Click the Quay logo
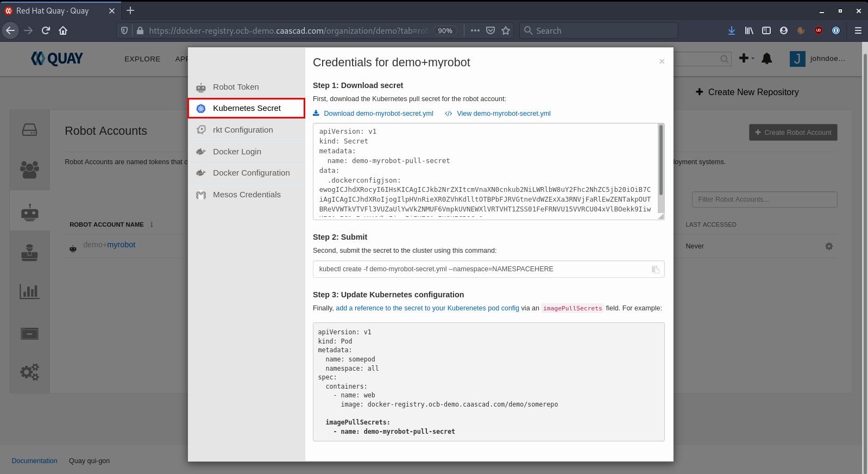The width and height of the screenshot is (868, 474). [x=57, y=59]
